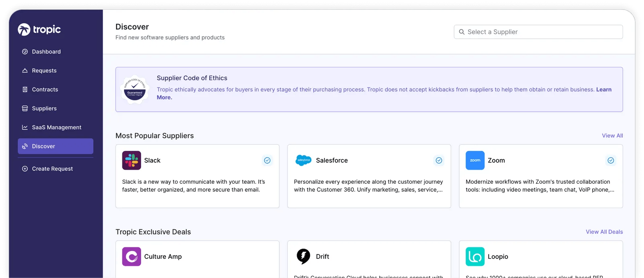This screenshot has width=644, height=278.
Task: Click the search magnifier icon
Action: point(462,32)
